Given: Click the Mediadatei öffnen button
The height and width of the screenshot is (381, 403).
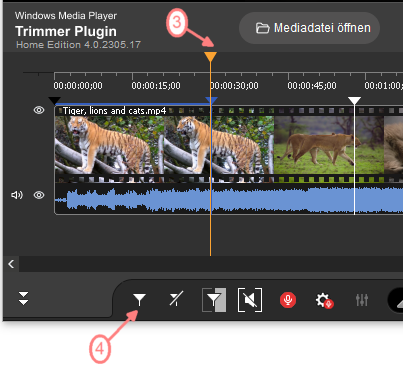Looking at the screenshot, I should [309, 28].
